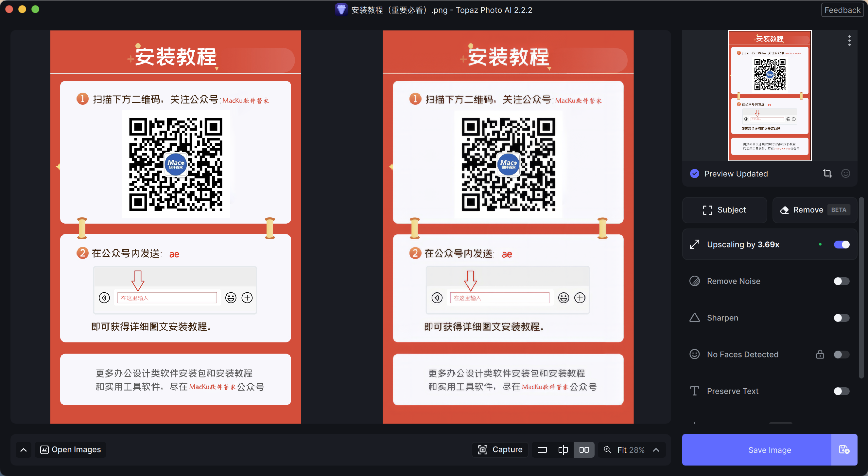This screenshot has width=868, height=476.
Task: Click the Capture button
Action: click(500, 450)
